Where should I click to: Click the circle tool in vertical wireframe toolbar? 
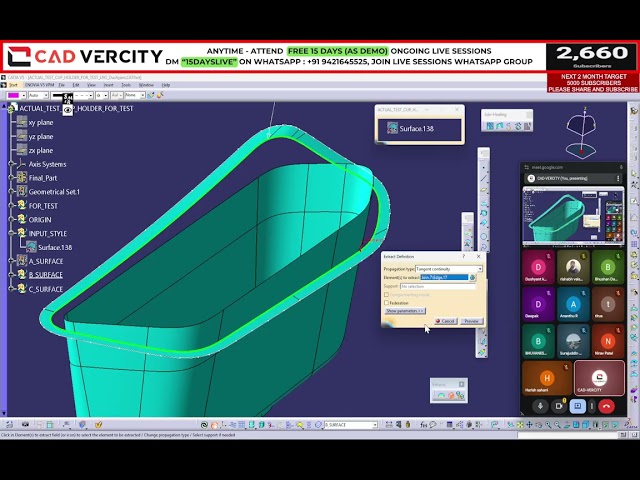(484, 236)
